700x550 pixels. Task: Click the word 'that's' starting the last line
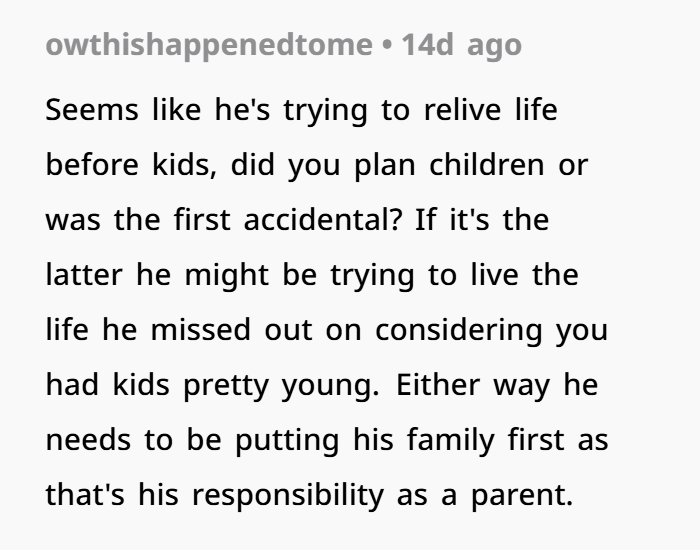point(85,495)
